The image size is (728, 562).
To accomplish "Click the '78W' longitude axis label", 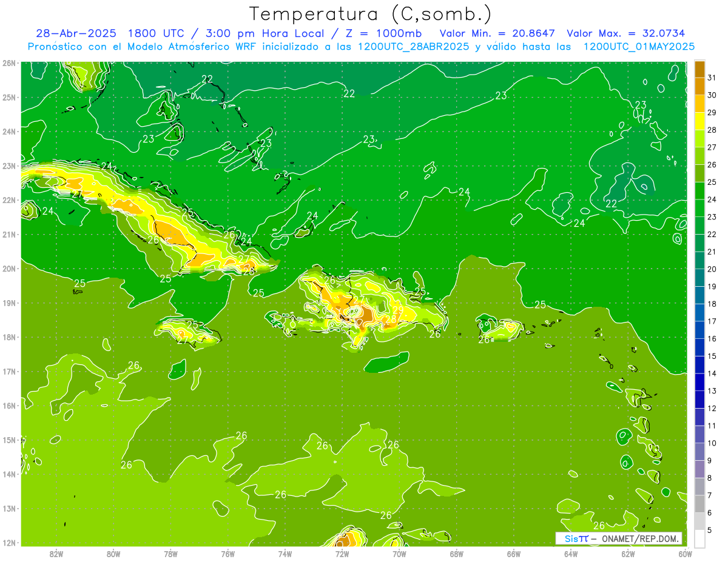I will (x=170, y=554).
